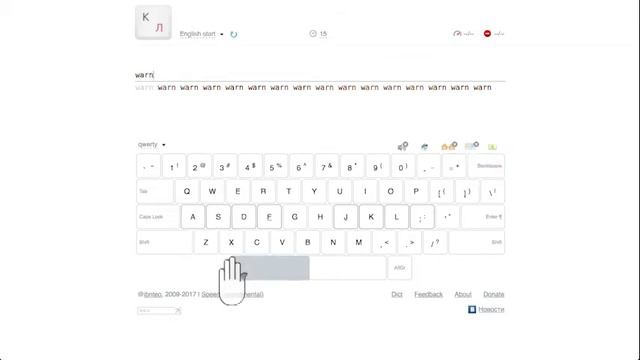
Task: Click the W key on virtual keyboard
Action: pos(212,191)
